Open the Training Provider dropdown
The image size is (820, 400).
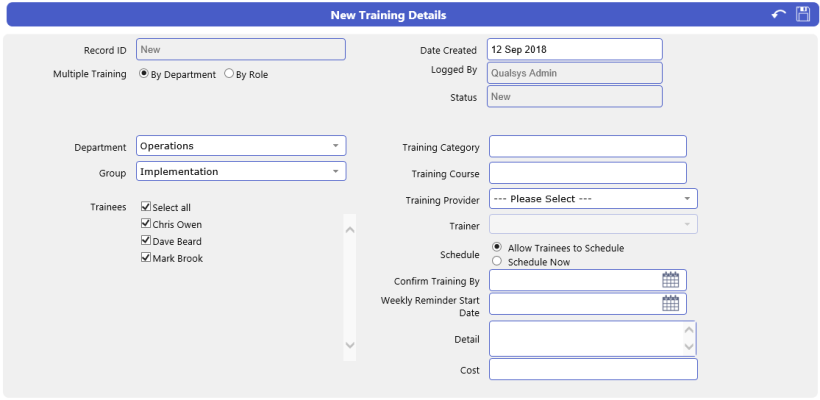(x=593, y=199)
